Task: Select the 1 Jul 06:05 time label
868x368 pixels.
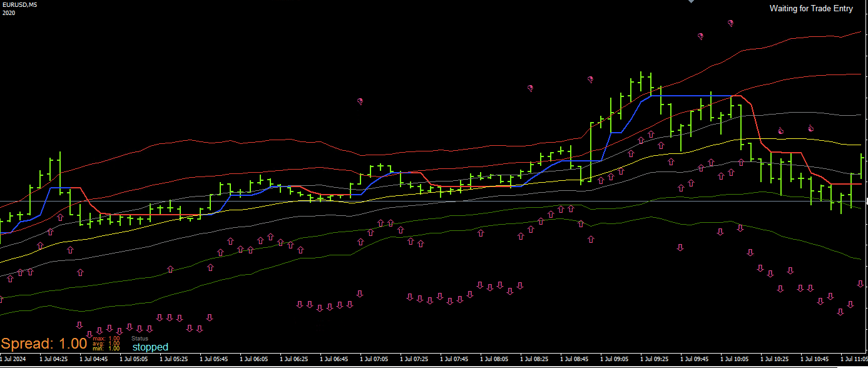Action: click(x=254, y=360)
